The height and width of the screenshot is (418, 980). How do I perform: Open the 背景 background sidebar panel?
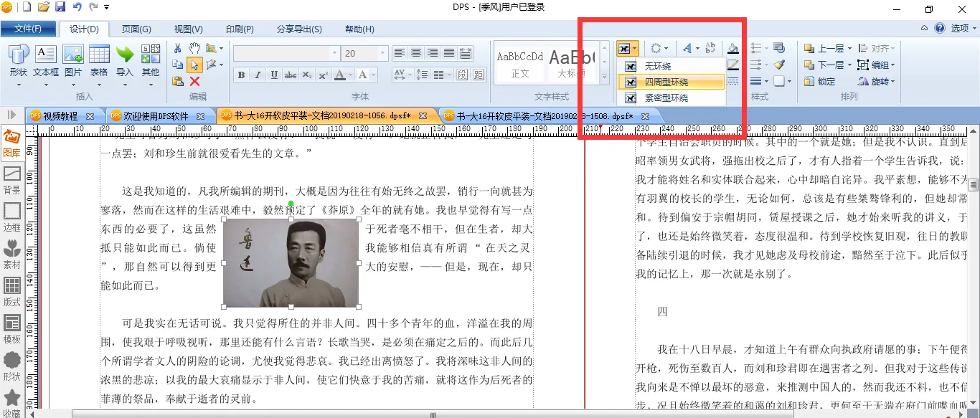pos(11,180)
